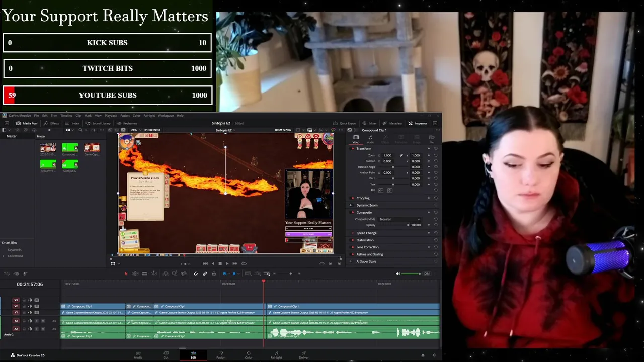Toggle the Media Pool panel

[x=27, y=123]
